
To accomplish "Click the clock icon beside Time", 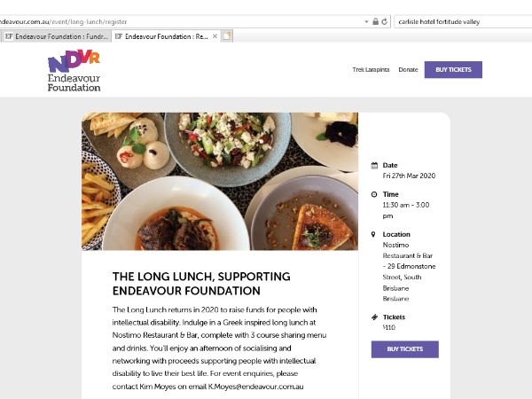I will click(374, 194).
